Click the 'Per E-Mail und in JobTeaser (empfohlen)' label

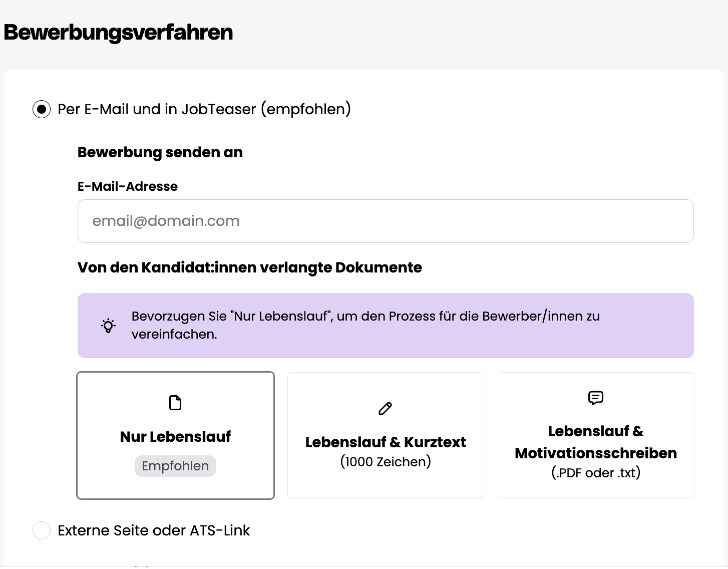coord(204,109)
